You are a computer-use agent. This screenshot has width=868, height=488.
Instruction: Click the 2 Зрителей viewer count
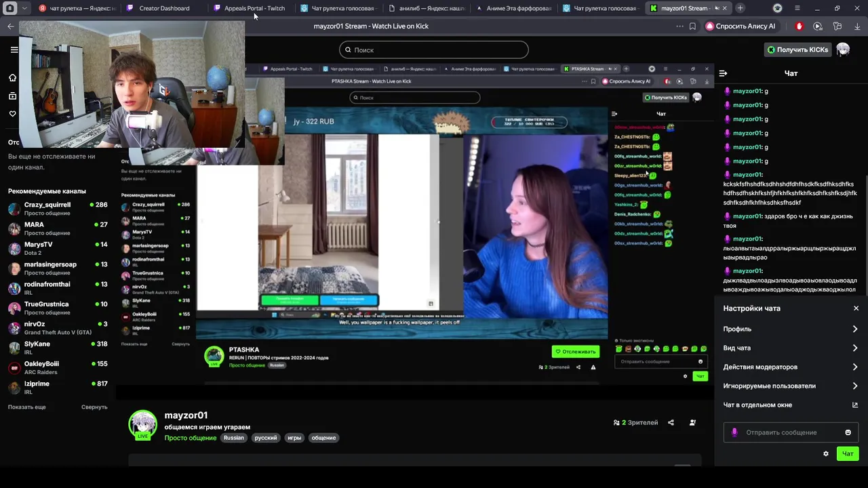tap(635, 423)
